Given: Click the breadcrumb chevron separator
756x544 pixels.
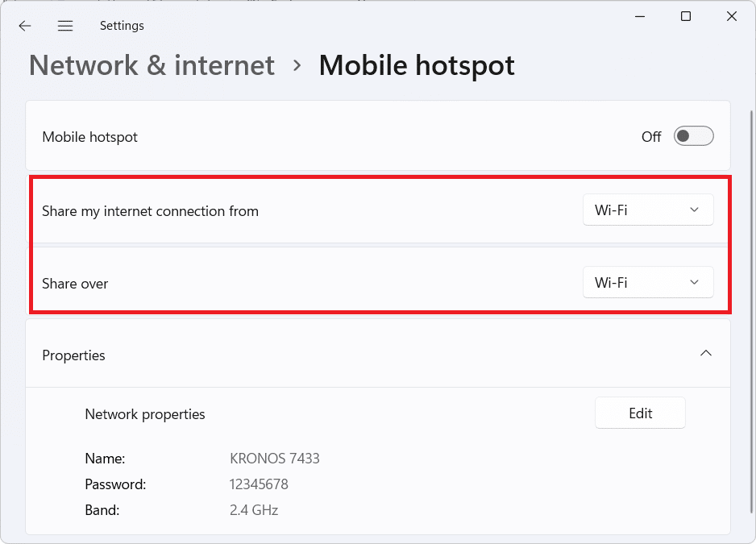Looking at the screenshot, I should point(297,65).
